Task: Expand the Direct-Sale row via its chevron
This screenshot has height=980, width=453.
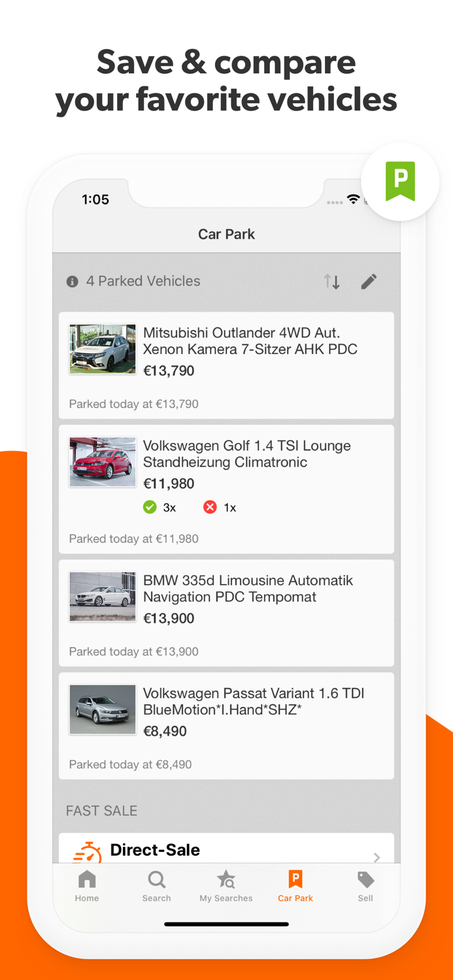Action: tap(376, 858)
